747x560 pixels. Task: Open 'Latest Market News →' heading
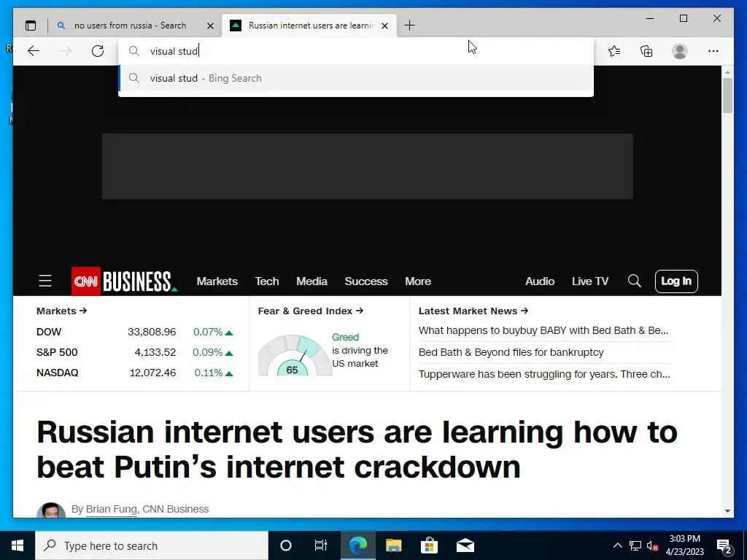click(x=473, y=311)
